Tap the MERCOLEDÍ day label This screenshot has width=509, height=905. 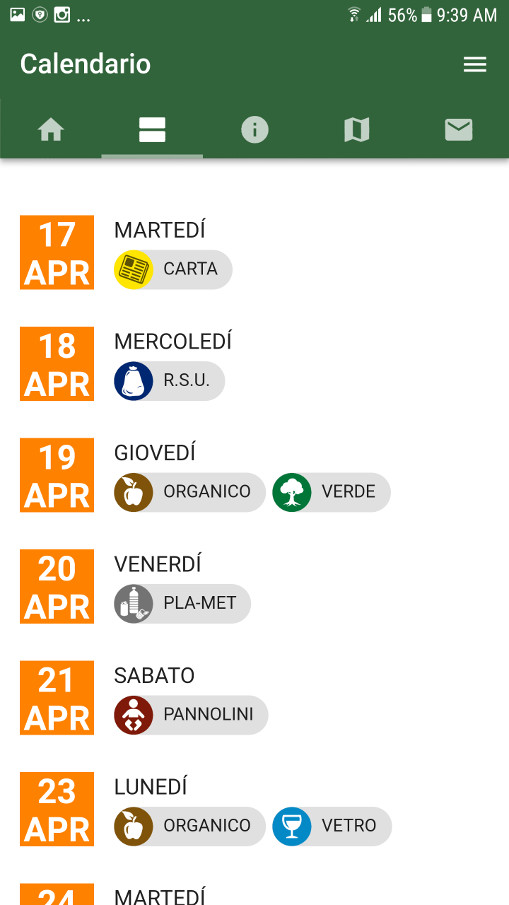(x=173, y=342)
